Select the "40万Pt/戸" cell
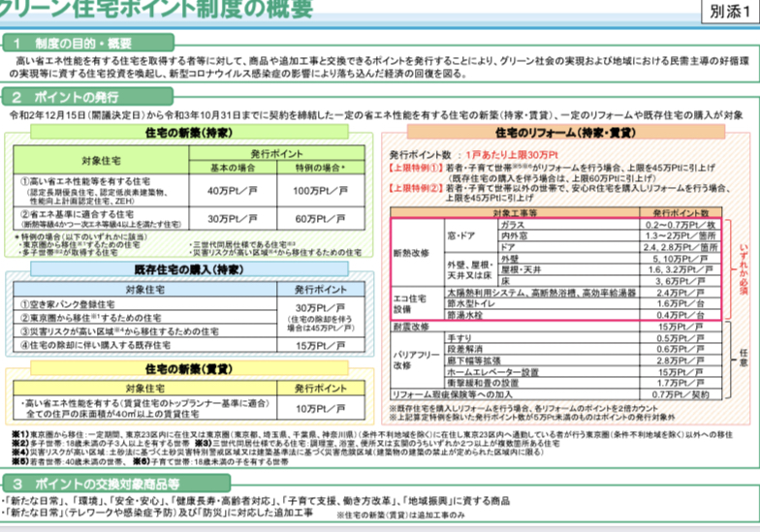This screenshot has width=760, height=532. [x=233, y=191]
